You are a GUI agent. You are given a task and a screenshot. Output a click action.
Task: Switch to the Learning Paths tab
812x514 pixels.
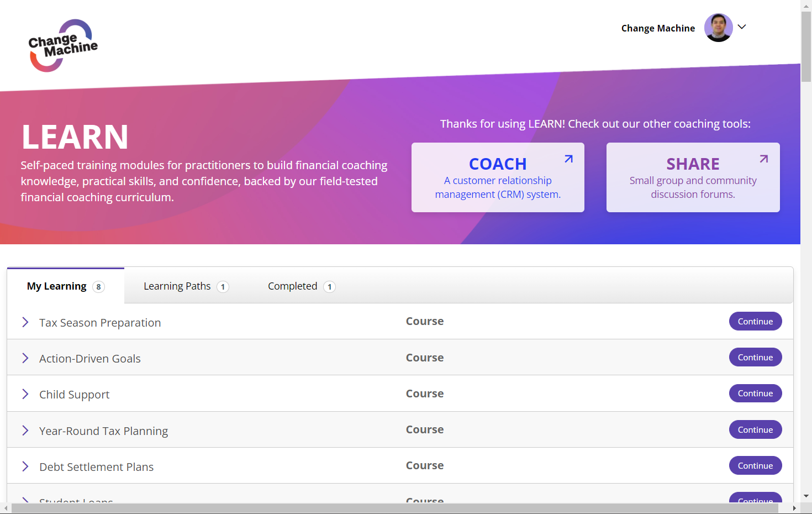[x=186, y=286]
